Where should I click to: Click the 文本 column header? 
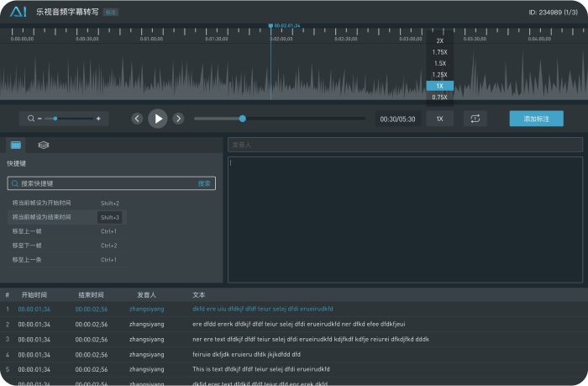click(x=199, y=295)
